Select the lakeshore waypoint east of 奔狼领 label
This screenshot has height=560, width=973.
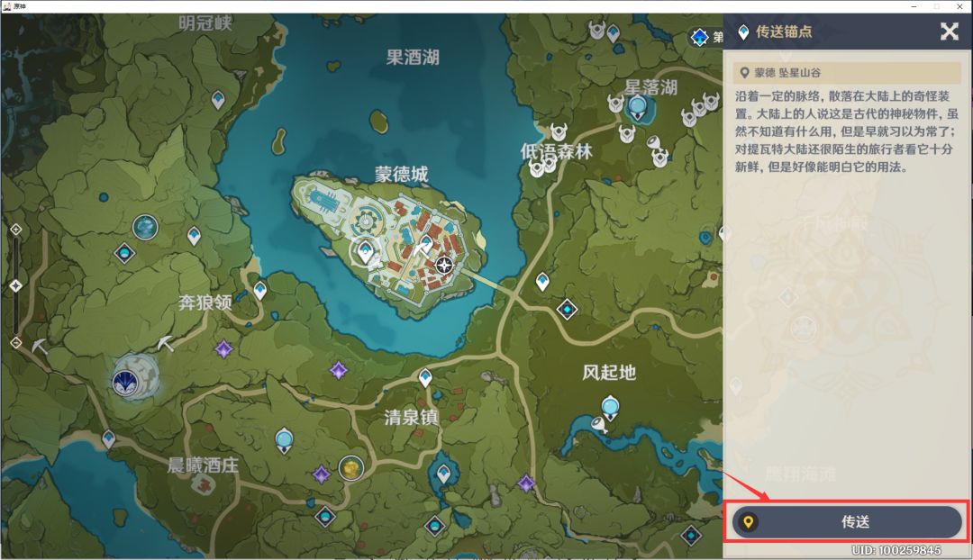click(260, 290)
